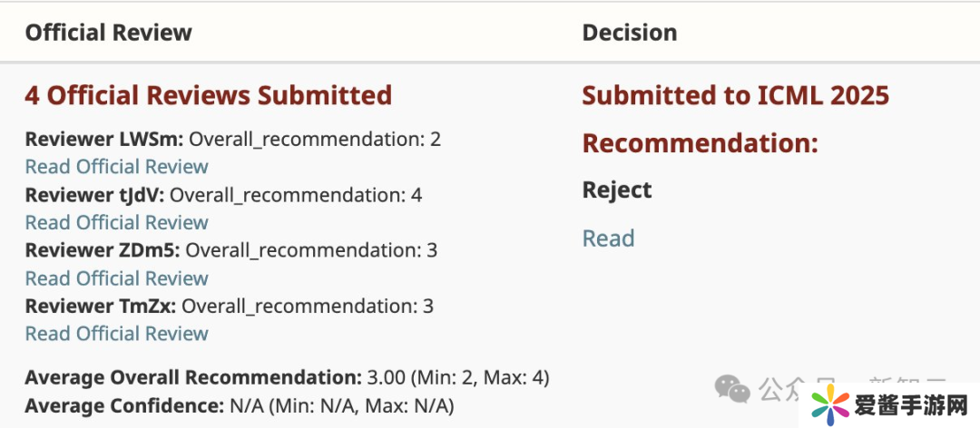Select the Official Review column header
980x428 pixels.
(x=109, y=33)
